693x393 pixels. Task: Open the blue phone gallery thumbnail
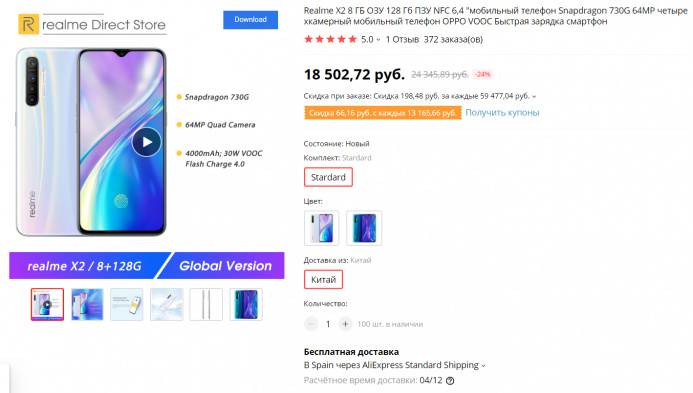(x=246, y=304)
